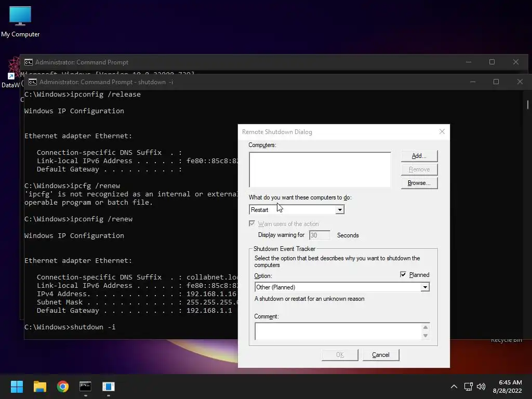
Task: Click the volume speaker tray icon
Action: (x=481, y=387)
